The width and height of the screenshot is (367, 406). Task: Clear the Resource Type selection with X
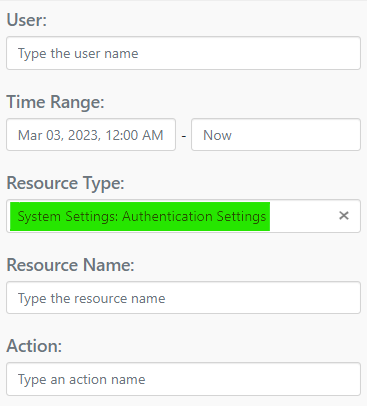(x=344, y=216)
